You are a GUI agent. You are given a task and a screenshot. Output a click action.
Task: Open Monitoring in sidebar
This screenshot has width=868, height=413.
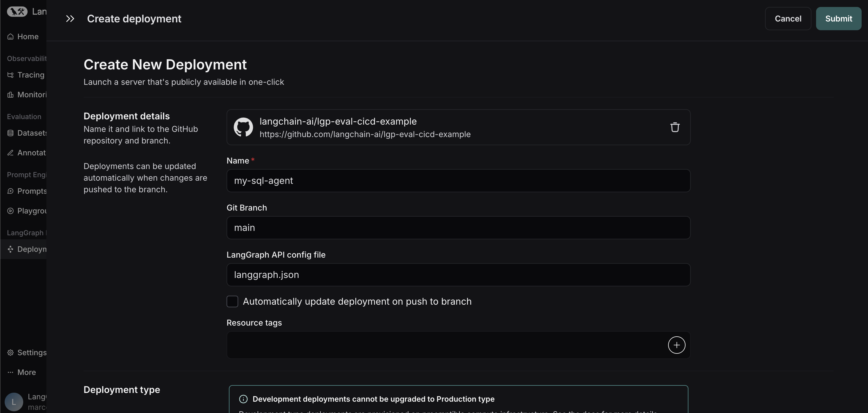point(23,94)
